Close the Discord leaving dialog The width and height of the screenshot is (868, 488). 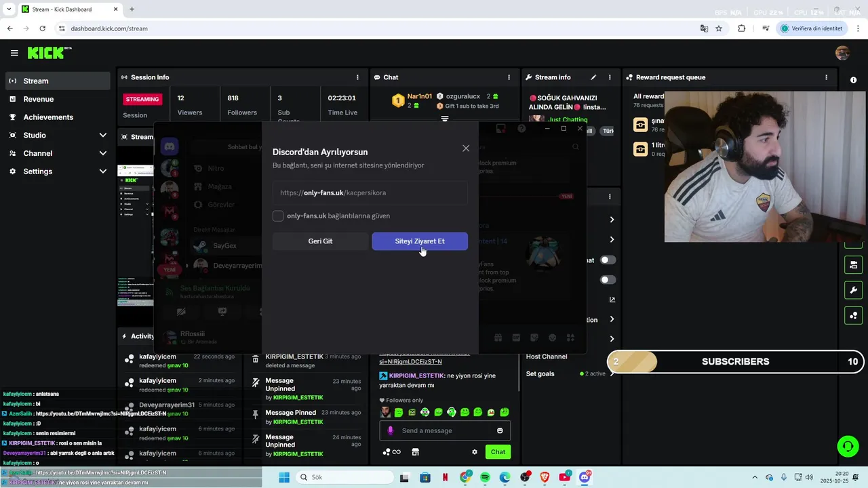(x=466, y=148)
